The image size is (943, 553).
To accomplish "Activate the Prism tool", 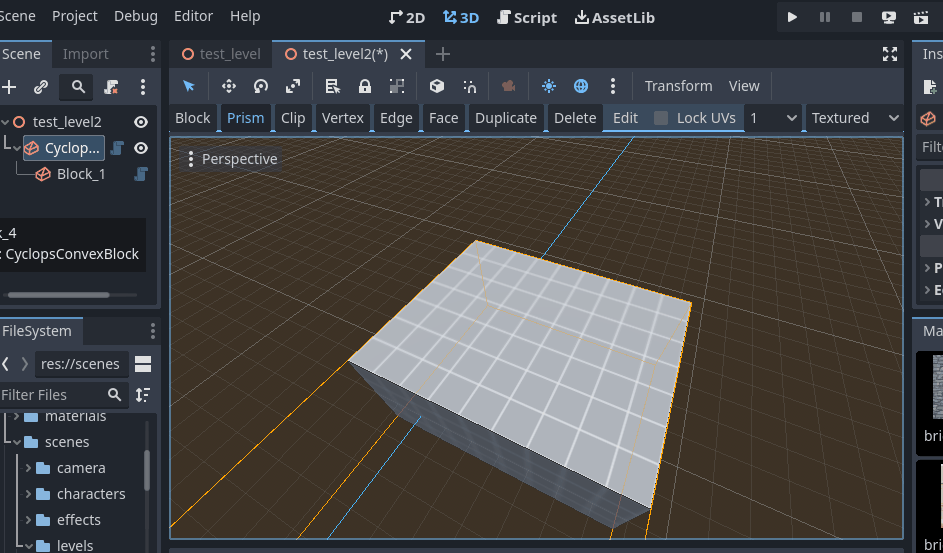I will point(245,118).
